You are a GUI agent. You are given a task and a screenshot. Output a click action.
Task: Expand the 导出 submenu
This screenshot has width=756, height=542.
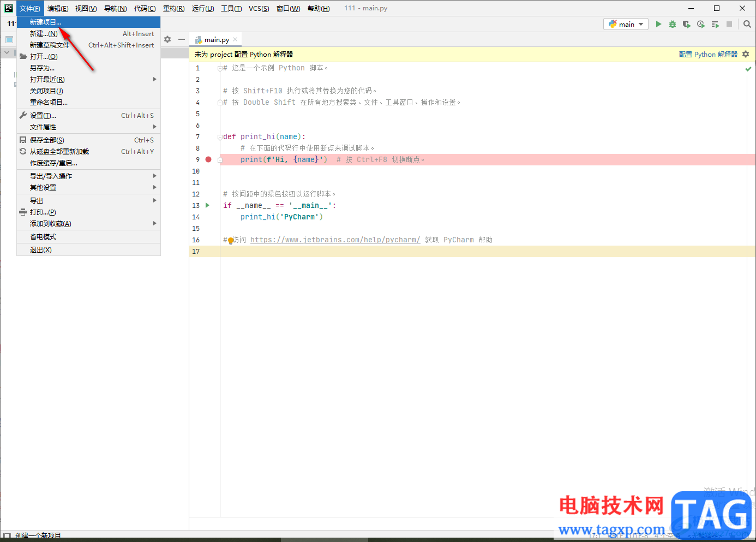88,201
